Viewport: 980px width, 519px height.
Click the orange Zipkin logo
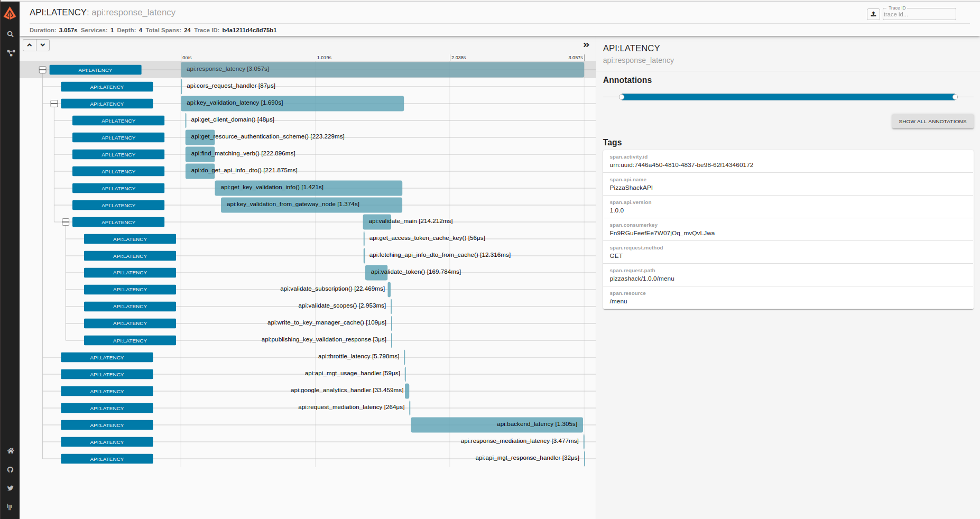coord(10,13)
